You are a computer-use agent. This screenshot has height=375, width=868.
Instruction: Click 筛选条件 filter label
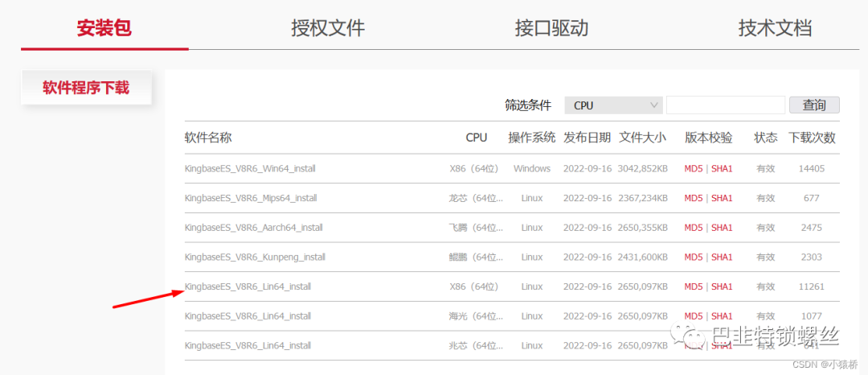click(528, 105)
